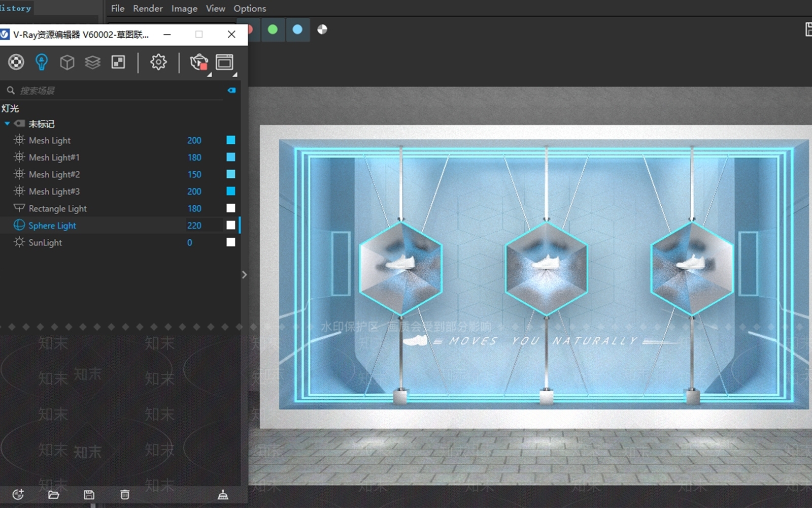
Task: Open the render teapot dropdown corner arrow
Action: tap(209, 75)
